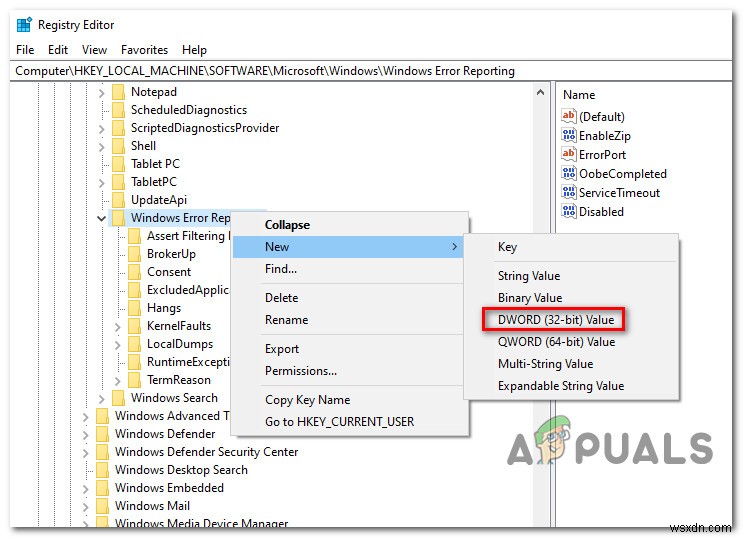This screenshot has width=743, height=538.
Task: Click the Hangs folder icon
Action: coord(135,308)
